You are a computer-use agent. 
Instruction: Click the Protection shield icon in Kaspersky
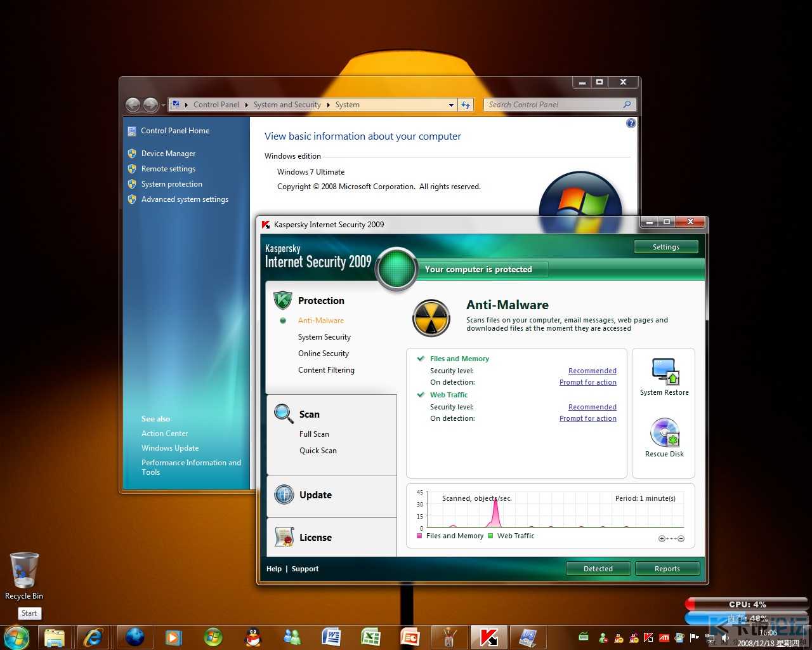pos(282,300)
